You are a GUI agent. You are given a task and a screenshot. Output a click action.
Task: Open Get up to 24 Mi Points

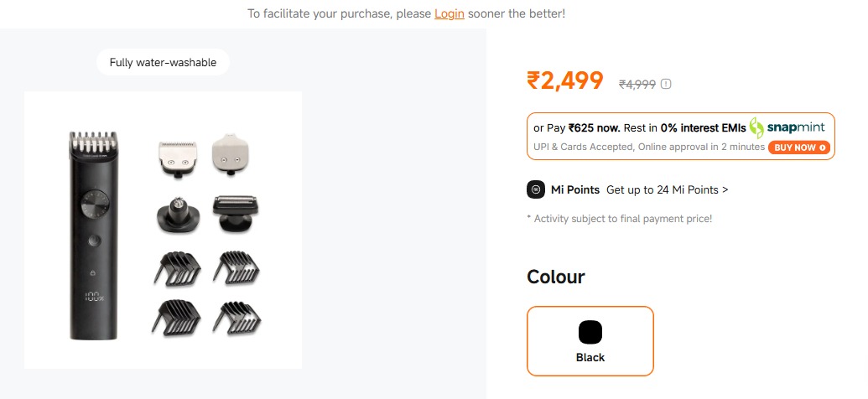click(x=667, y=189)
